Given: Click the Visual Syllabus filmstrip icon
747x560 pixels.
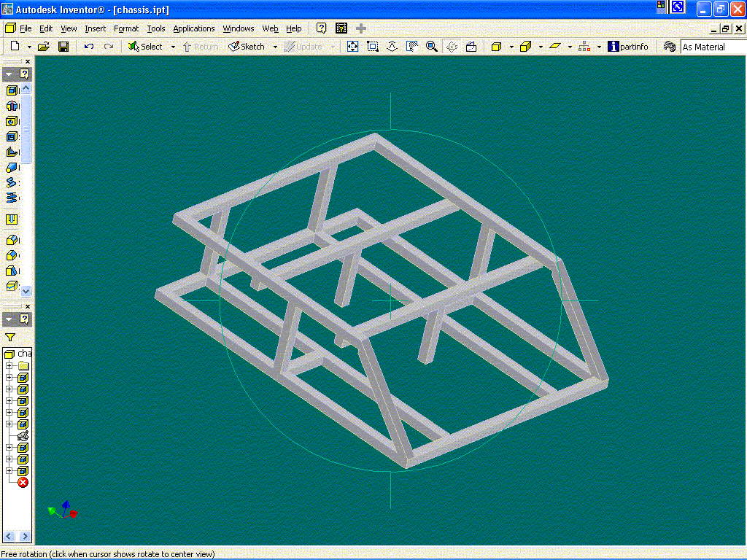Looking at the screenshot, I should coord(341,28).
